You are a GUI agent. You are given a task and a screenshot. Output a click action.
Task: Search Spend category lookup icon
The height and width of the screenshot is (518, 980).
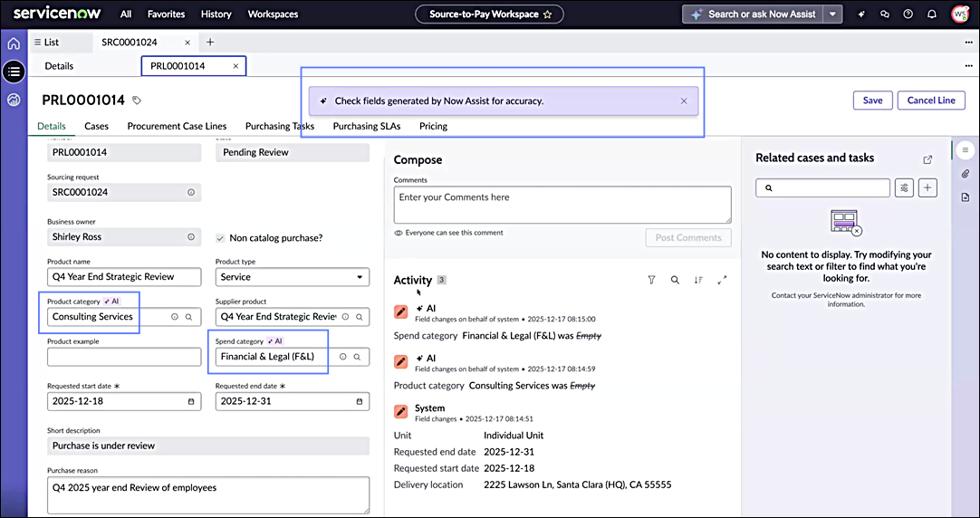click(357, 357)
